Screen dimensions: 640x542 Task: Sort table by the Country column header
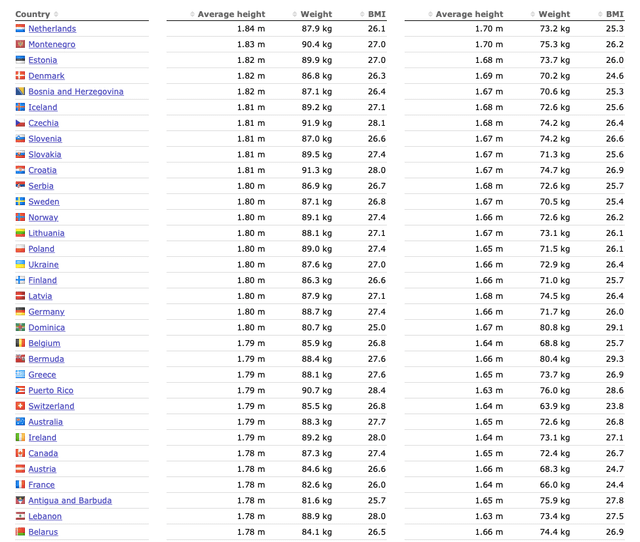click(33, 14)
